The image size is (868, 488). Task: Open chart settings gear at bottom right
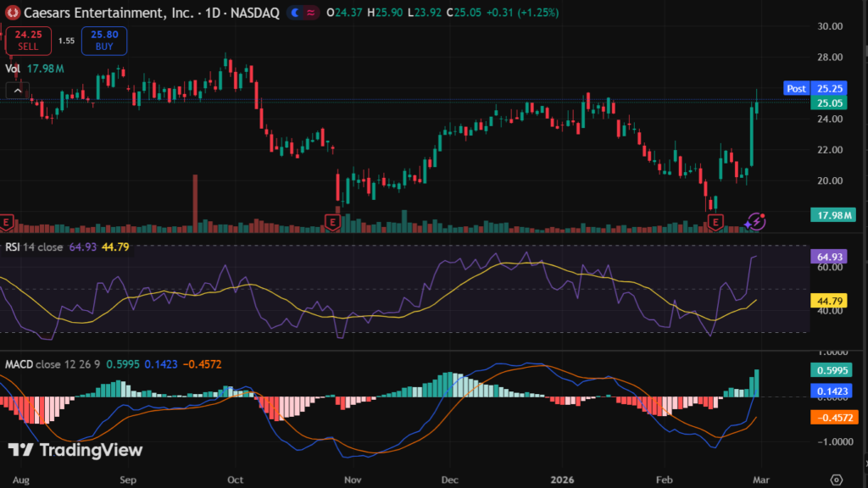click(836, 479)
